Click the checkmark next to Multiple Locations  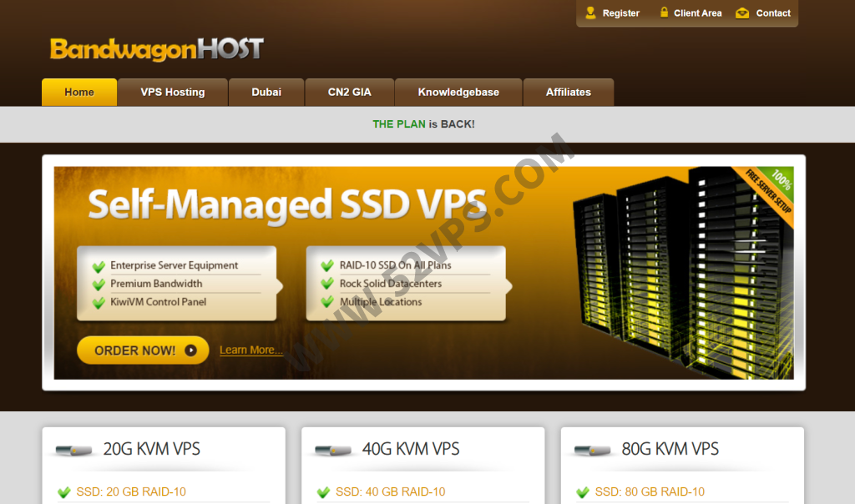[327, 302]
